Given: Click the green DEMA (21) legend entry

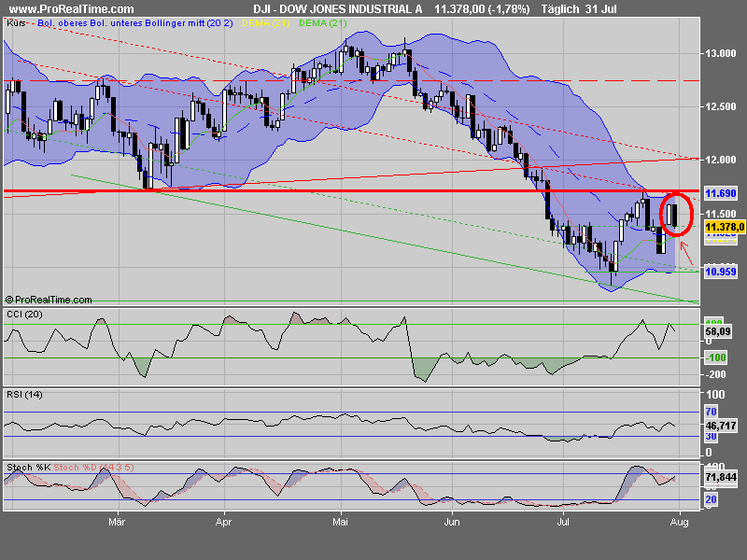Looking at the screenshot, I should [323, 22].
